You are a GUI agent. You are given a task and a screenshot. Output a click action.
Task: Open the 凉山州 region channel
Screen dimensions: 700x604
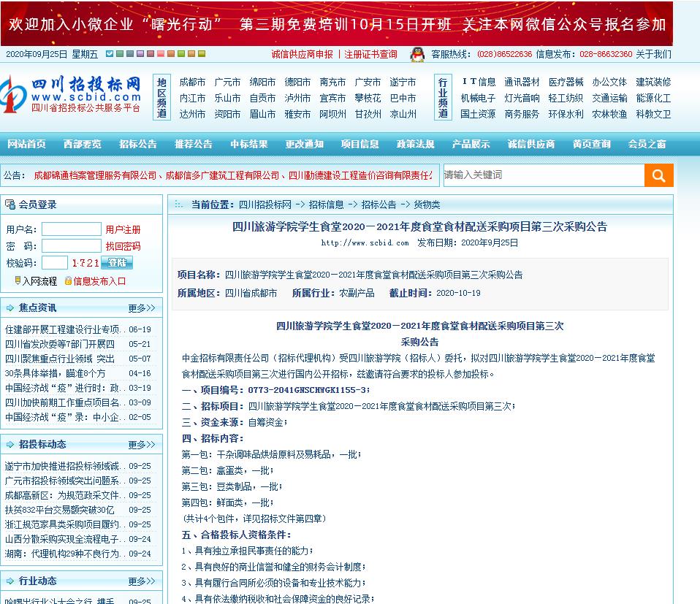click(x=403, y=114)
